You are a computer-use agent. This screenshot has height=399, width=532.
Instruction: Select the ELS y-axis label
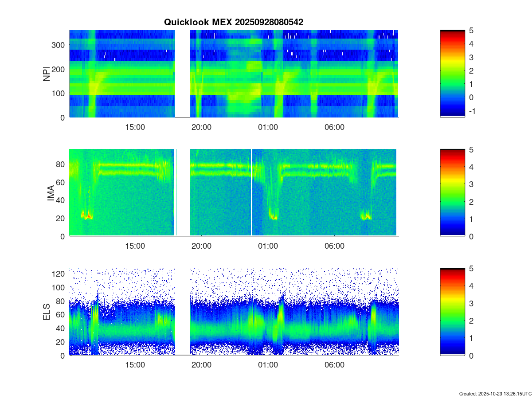[x=46, y=312]
